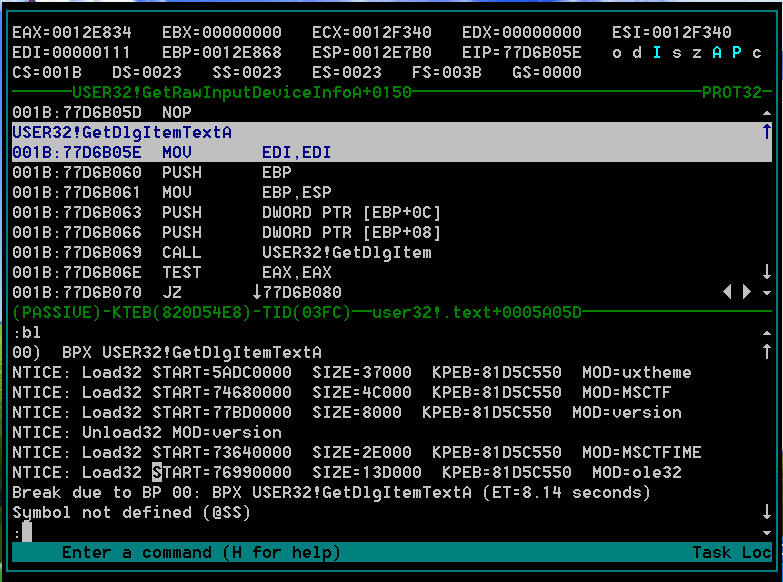The image size is (783, 582).
Task: Select the ESI register value
Action: (692, 32)
